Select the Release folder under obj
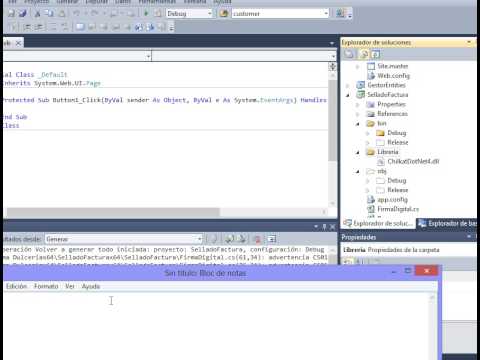Screen dimensions: 480x360 coord(398,190)
